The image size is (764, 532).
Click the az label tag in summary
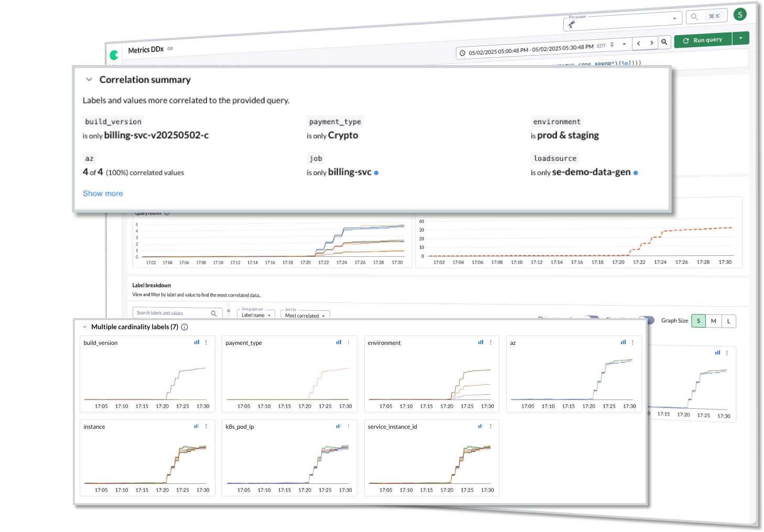pyautogui.click(x=90, y=158)
